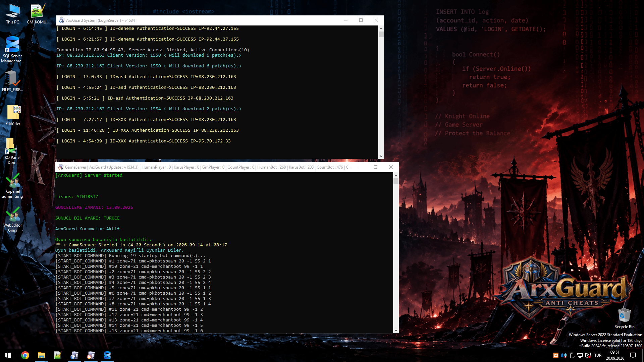The height and width of the screenshot is (362, 644).
Task: Click the LoginServer window title icon
Action: [62, 20]
